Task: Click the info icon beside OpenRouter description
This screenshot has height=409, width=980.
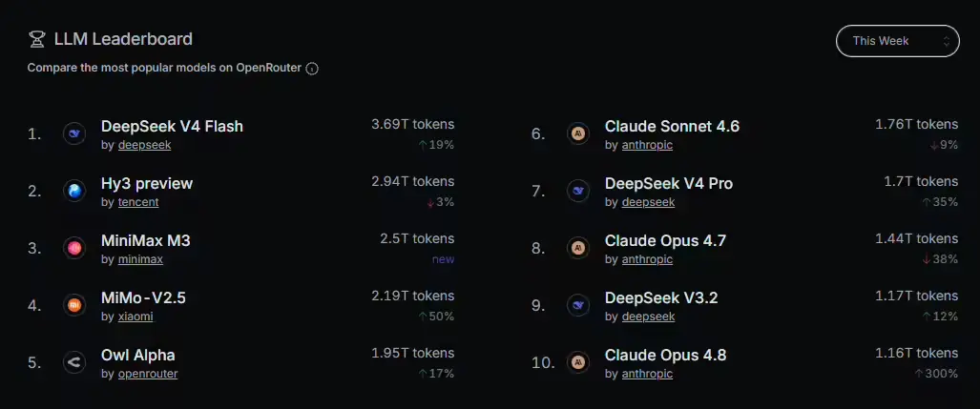Action: [312, 69]
